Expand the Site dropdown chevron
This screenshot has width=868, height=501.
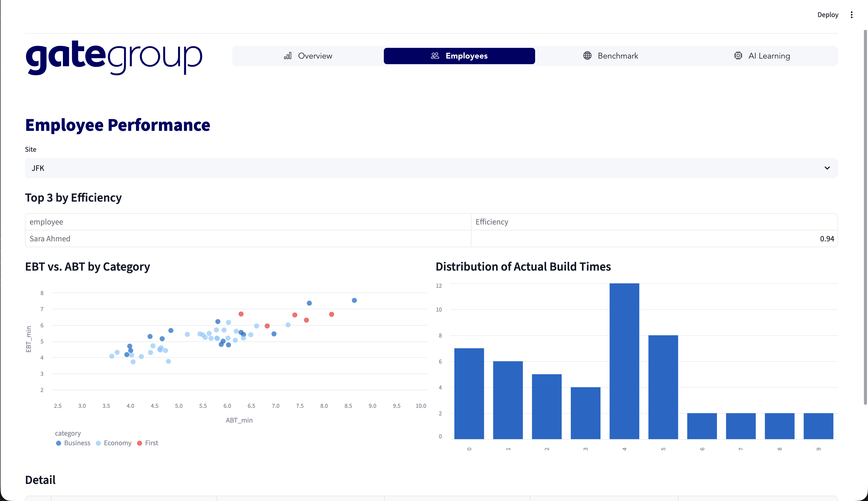click(827, 168)
